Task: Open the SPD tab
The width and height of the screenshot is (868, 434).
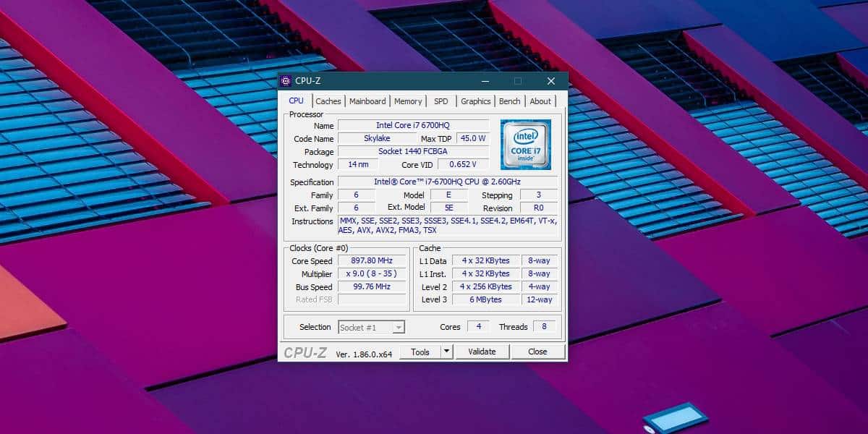Action: click(x=441, y=101)
